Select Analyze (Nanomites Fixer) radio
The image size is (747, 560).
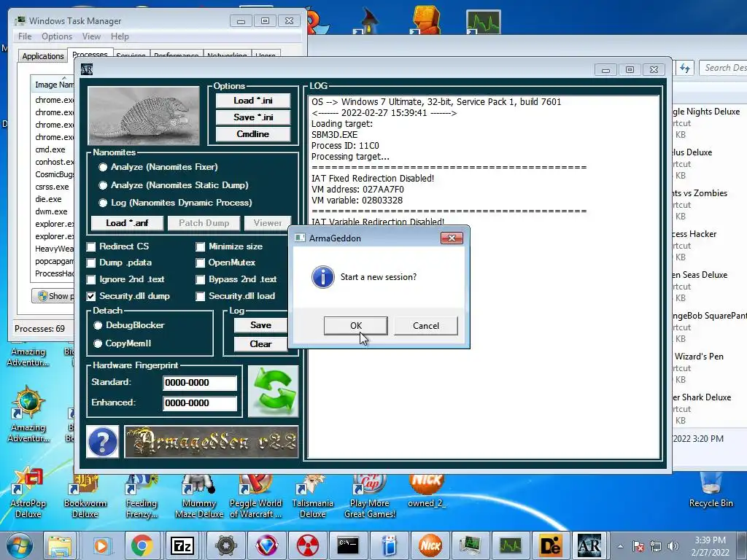point(103,167)
